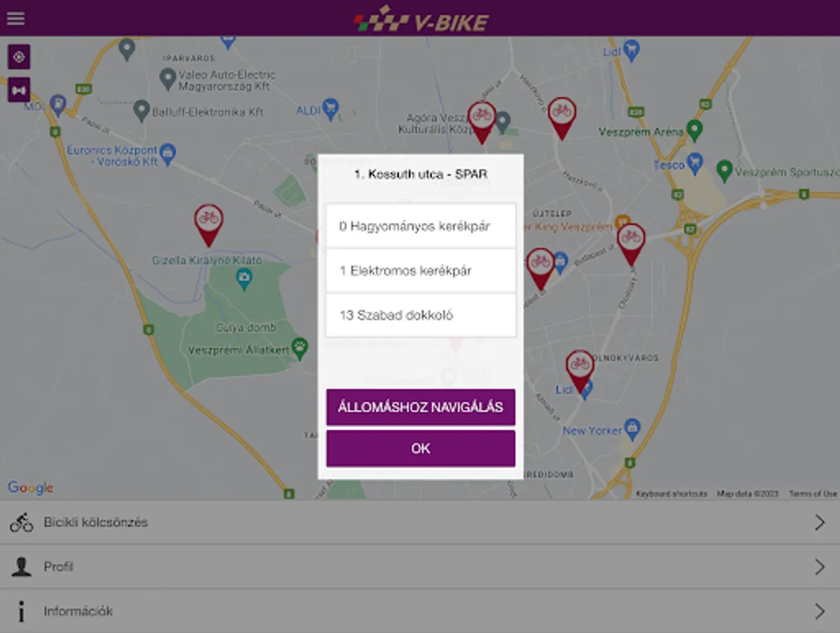Select the 13 Szabad dokkoló row
The image size is (840, 633).
pyautogui.click(x=421, y=315)
